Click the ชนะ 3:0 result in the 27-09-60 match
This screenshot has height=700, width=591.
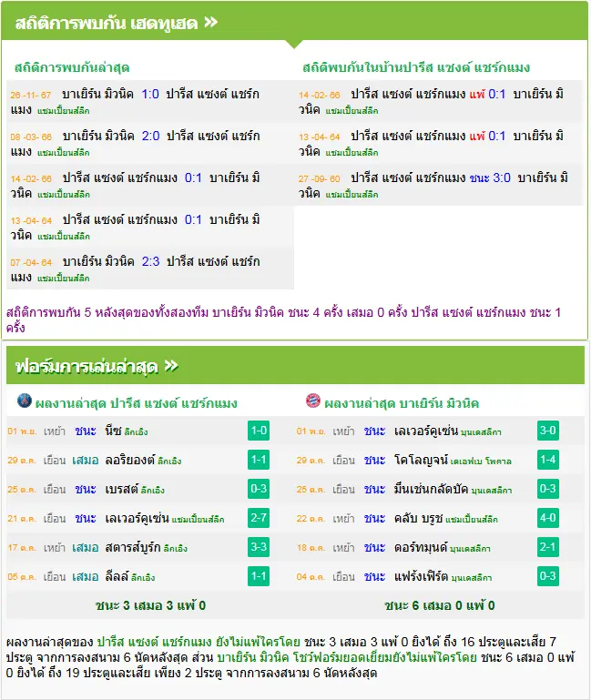pos(490,178)
